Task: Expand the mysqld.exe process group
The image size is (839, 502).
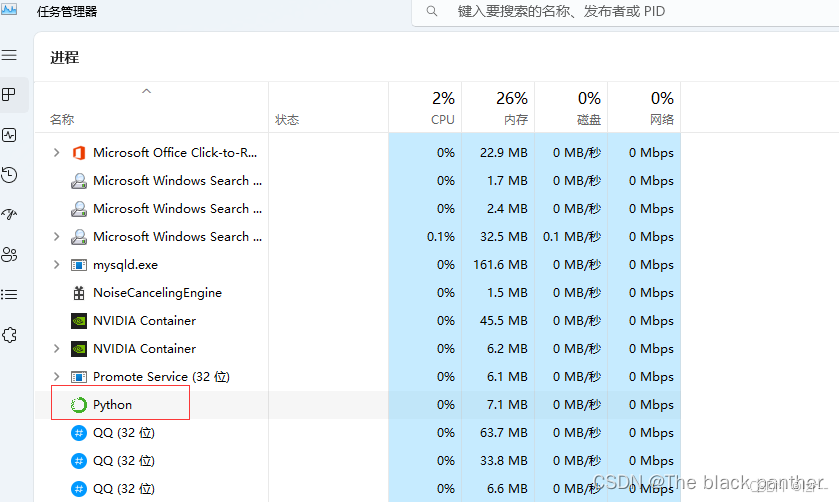Action: [56, 264]
